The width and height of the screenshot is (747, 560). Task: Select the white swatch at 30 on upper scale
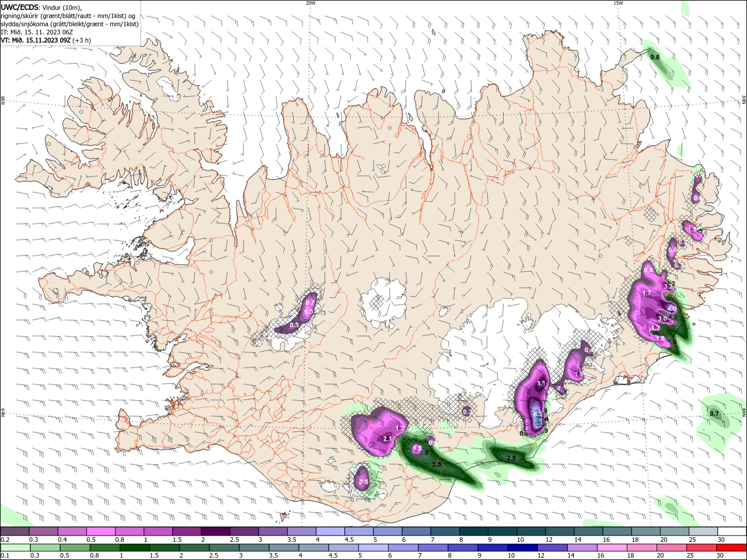pos(731,531)
